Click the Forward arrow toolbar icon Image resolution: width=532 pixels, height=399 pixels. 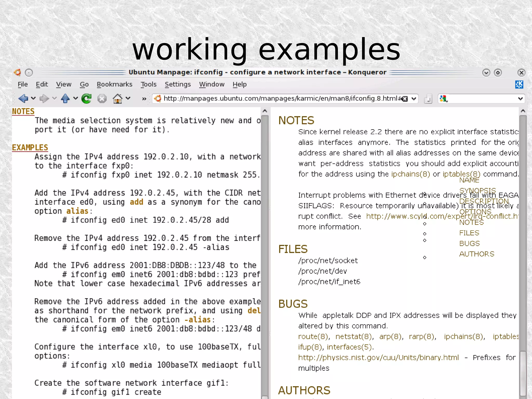pos(44,98)
